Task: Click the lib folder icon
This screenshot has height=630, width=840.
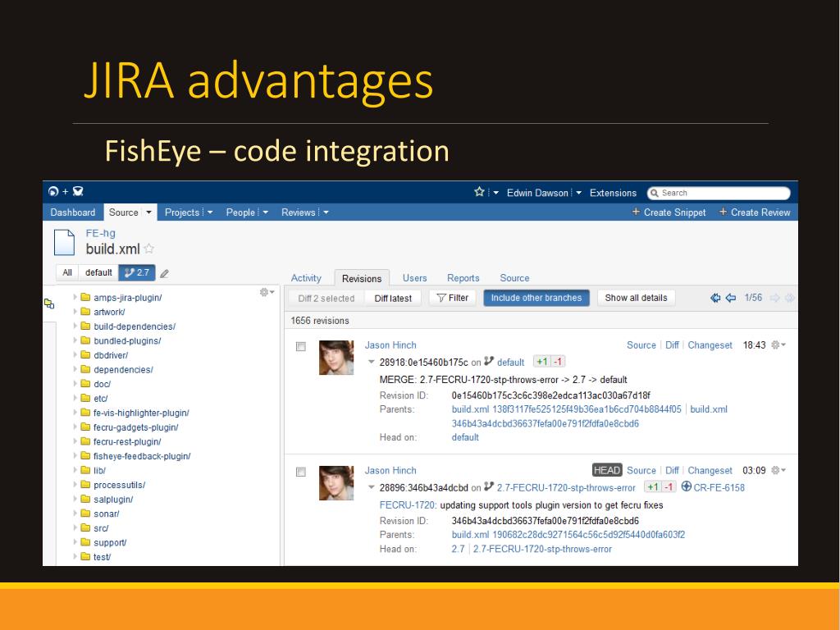Action: 85,470
